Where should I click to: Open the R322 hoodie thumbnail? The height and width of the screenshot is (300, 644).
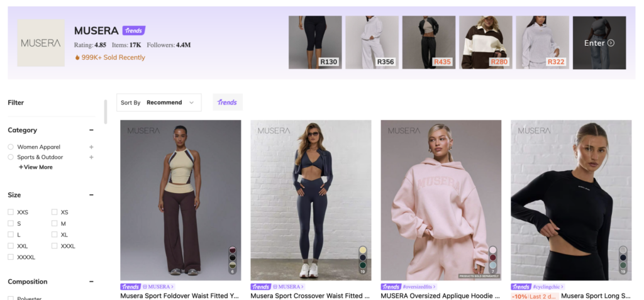[542, 42]
